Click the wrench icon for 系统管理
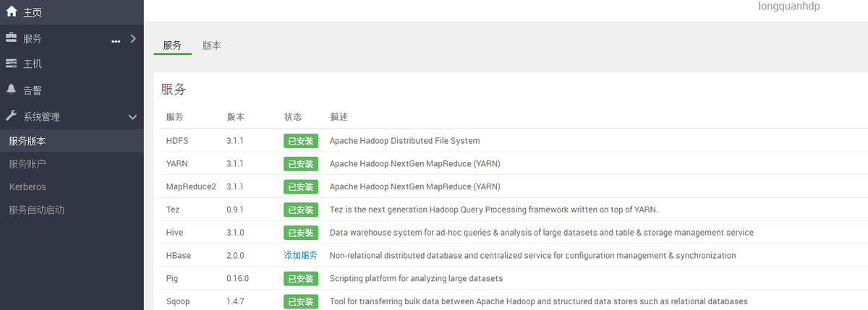 11,116
